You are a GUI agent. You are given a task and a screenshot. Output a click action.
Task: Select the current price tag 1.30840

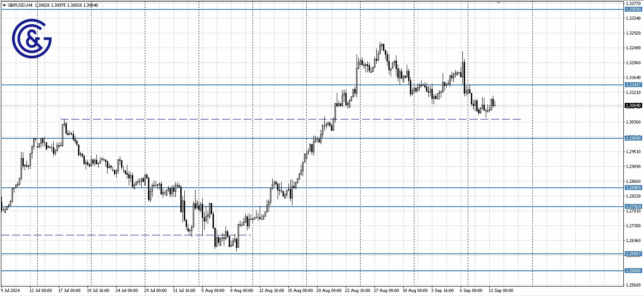634,105
